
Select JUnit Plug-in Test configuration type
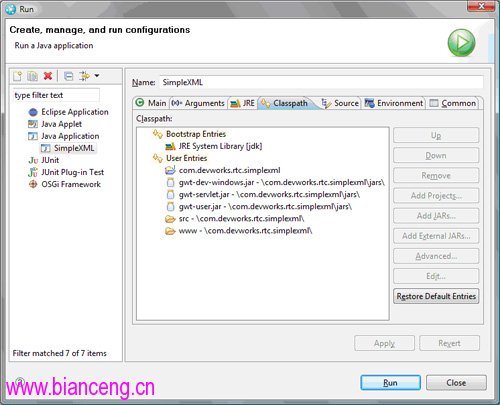(72, 172)
